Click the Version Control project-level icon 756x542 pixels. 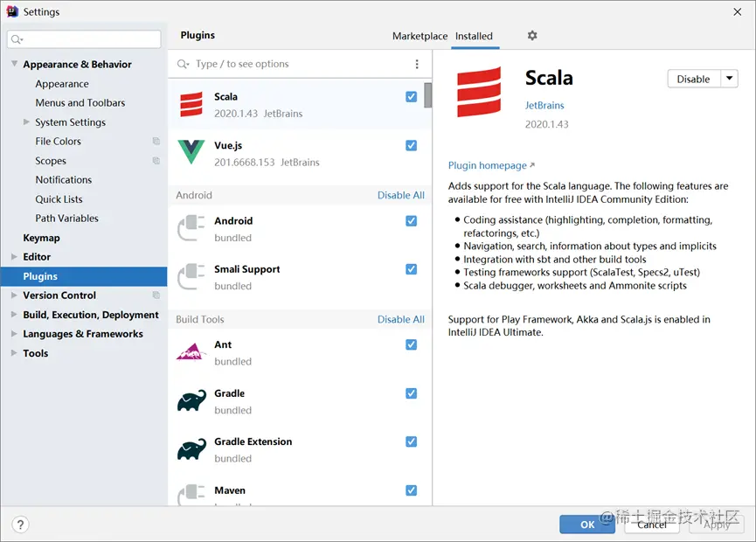point(156,295)
